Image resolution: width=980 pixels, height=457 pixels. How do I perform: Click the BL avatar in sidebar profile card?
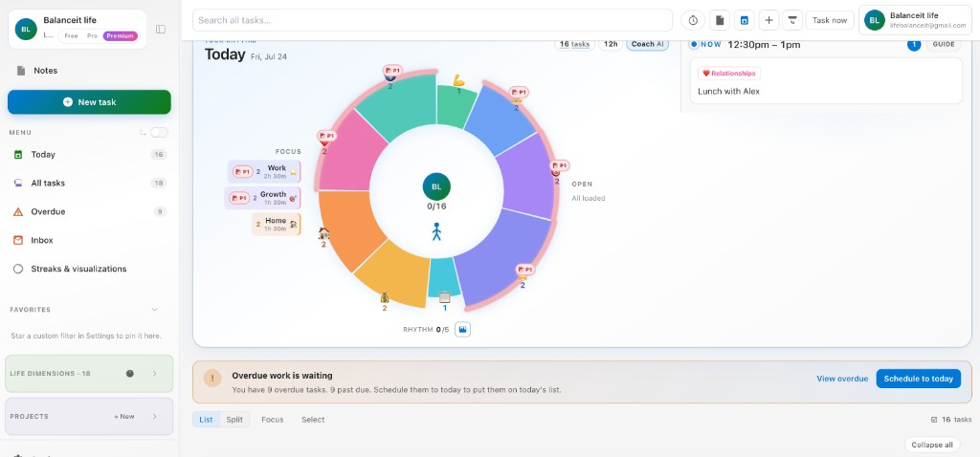coord(26,29)
